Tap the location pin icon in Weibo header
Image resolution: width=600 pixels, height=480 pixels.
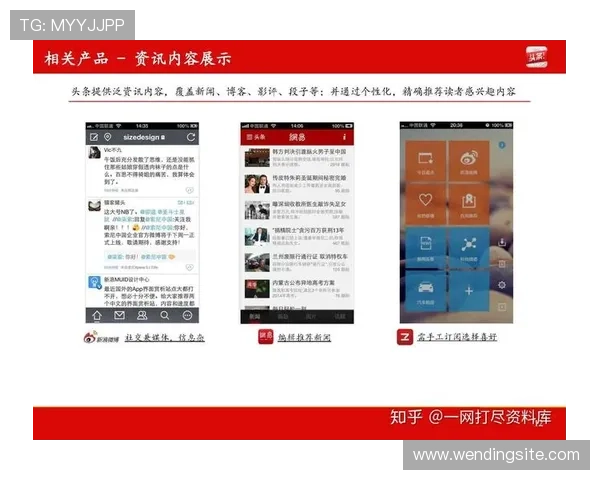pyautogui.click(x=108, y=137)
